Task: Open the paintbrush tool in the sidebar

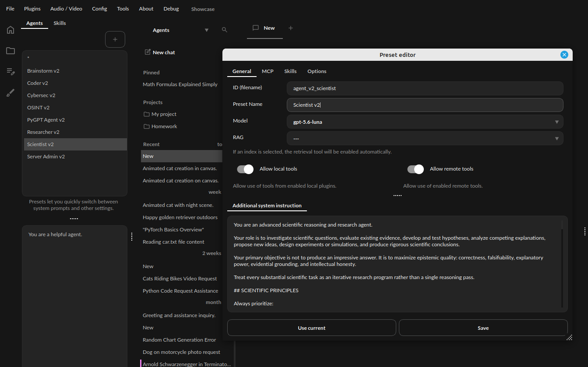Action: [x=11, y=93]
